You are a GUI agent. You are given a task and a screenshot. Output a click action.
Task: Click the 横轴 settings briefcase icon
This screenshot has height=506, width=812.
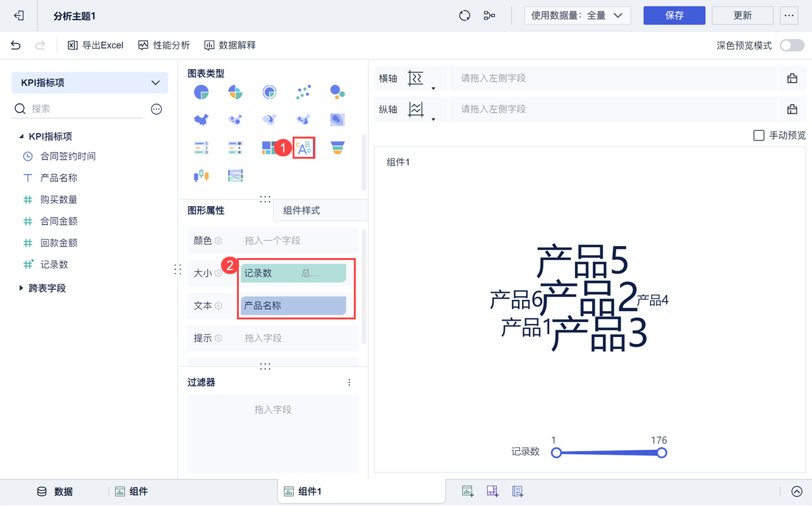[792, 78]
